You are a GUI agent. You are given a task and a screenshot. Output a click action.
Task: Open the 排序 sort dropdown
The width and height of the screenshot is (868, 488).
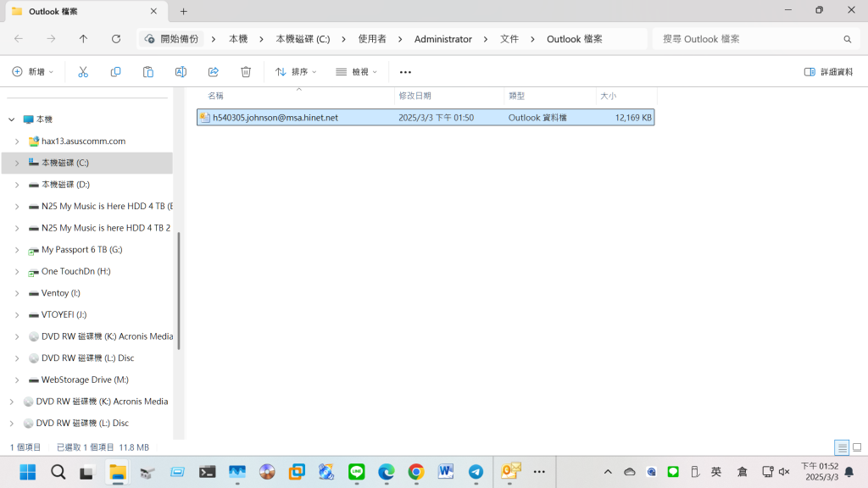(x=296, y=72)
